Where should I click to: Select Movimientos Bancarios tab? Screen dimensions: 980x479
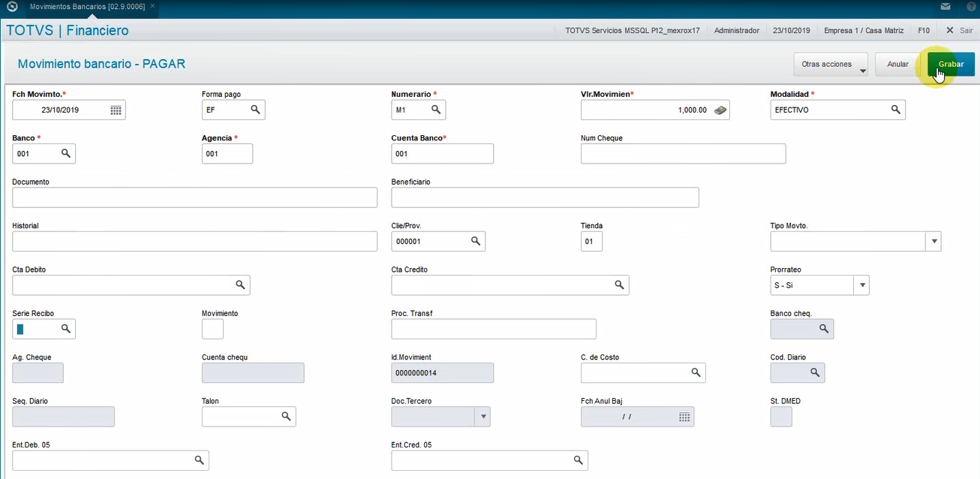[87, 6]
